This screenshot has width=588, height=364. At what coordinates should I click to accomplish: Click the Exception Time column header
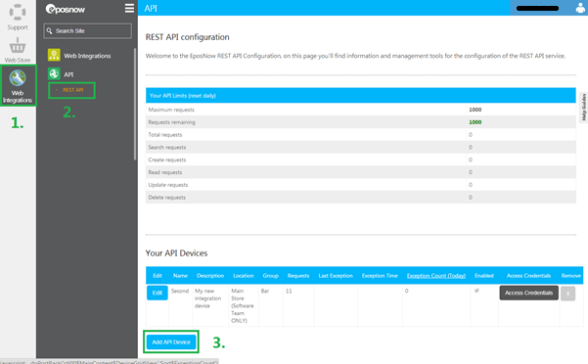tap(380, 276)
